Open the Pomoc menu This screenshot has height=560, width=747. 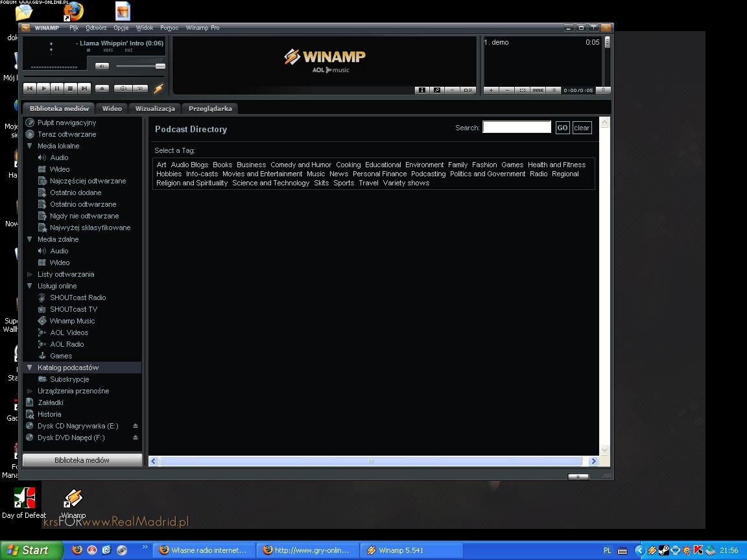[x=169, y=28]
